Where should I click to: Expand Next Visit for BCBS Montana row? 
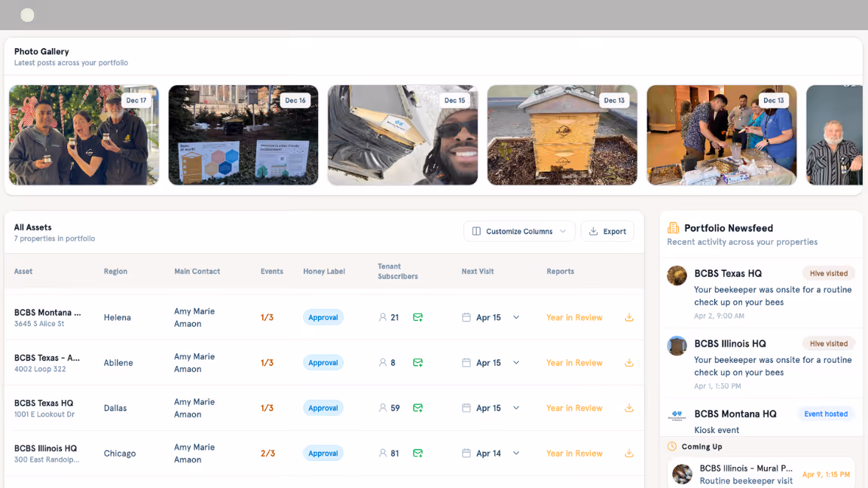[x=516, y=318]
